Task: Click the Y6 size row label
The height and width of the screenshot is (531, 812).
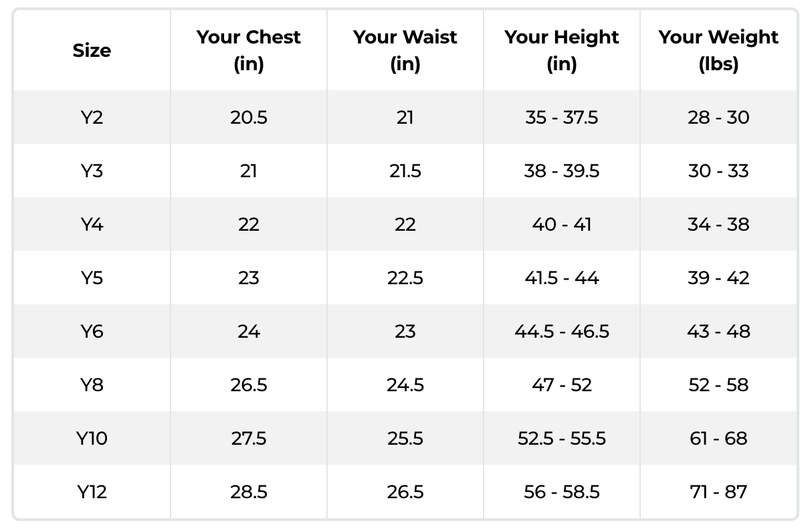Action: pyautogui.click(x=92, y=332)
